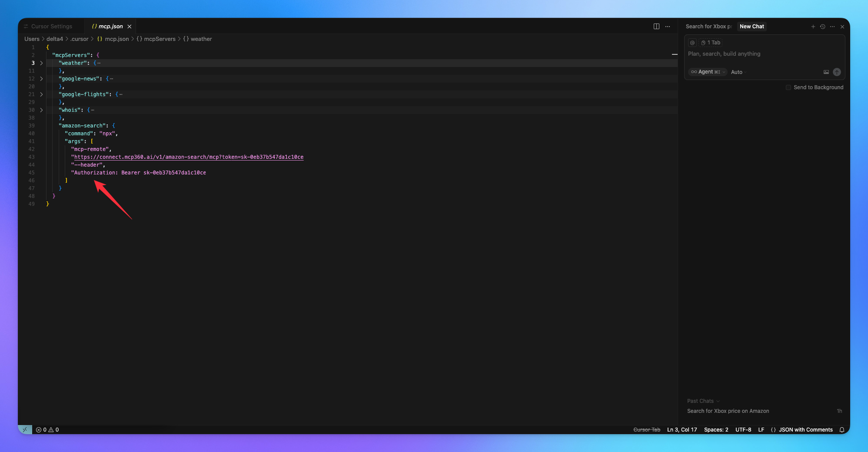The image size is (868, 452).
Task: Click the remote window icon in status bar
Action: [25, 429]
